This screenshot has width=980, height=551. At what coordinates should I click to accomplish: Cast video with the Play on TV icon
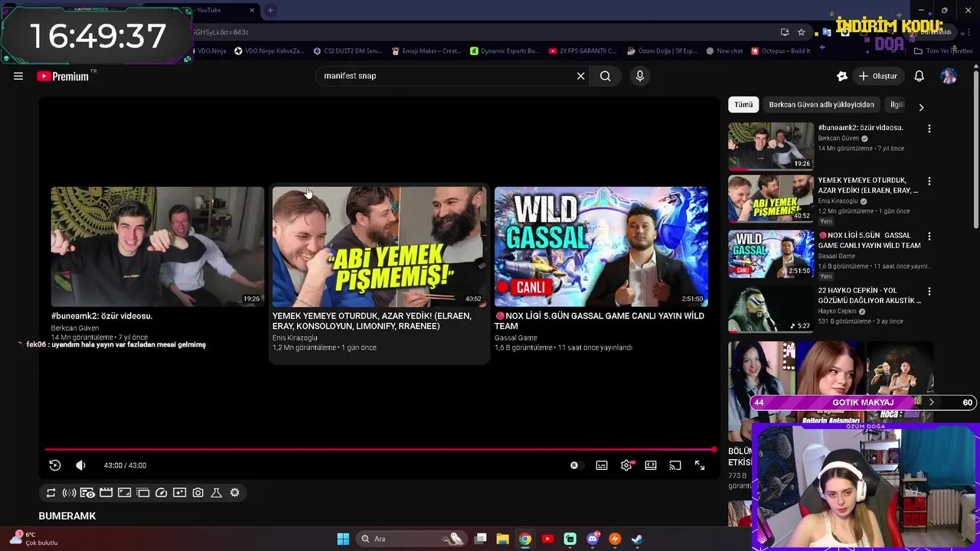point(675,465)
